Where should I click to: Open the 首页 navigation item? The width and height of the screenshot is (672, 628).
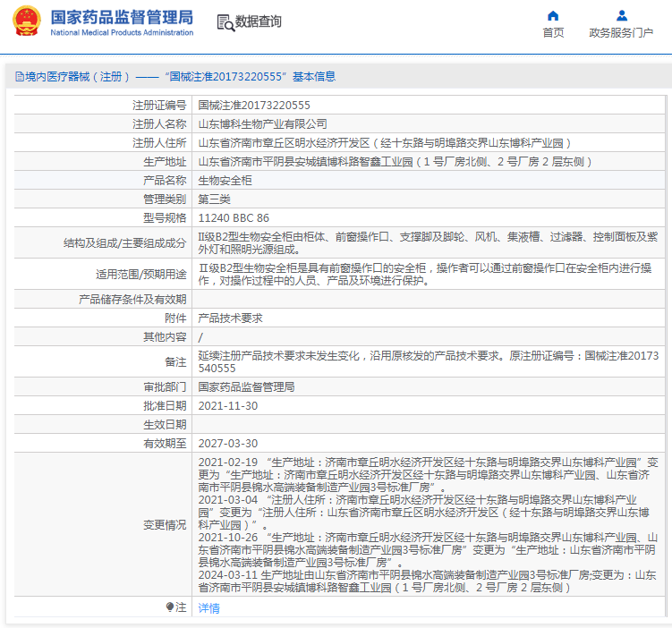point(553,33)
